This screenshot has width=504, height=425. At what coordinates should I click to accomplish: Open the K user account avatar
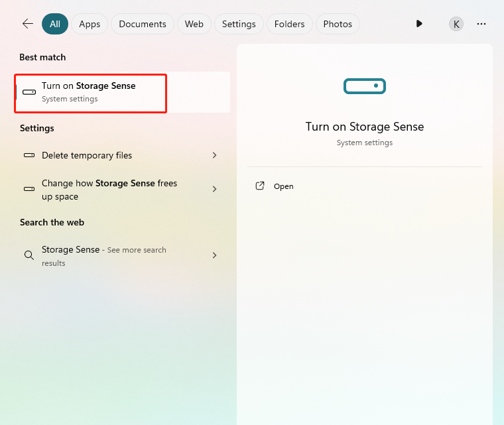[456, 24]
